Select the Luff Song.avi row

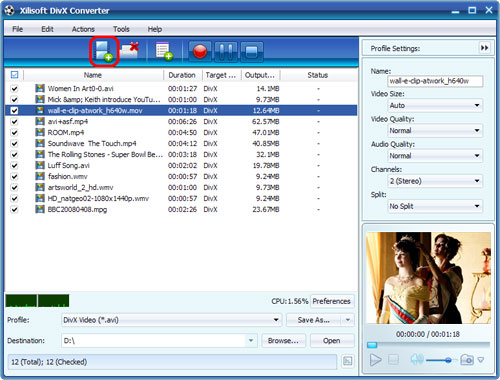point(181,165)
